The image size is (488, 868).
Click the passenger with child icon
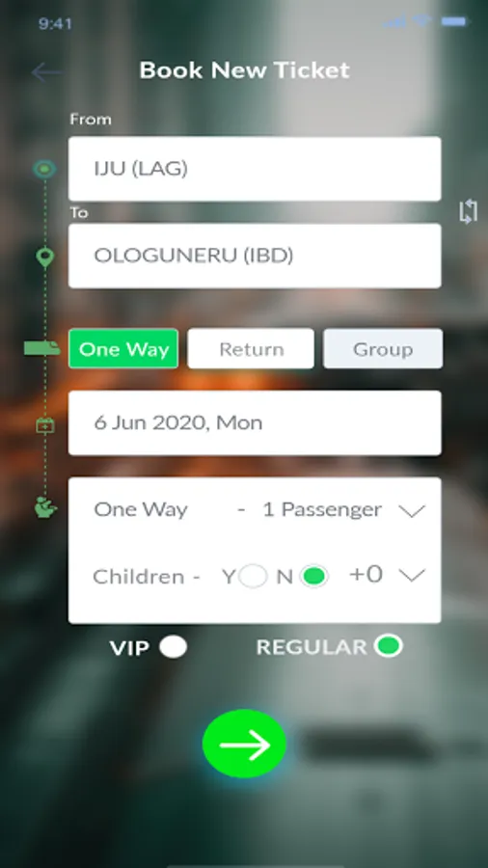(x=45, y=507)
